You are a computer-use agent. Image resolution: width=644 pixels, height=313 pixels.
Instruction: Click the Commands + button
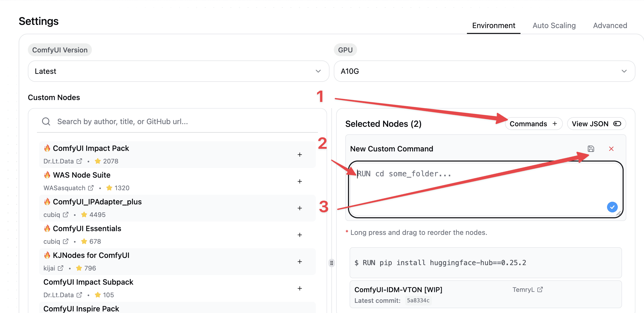(534, 123)
